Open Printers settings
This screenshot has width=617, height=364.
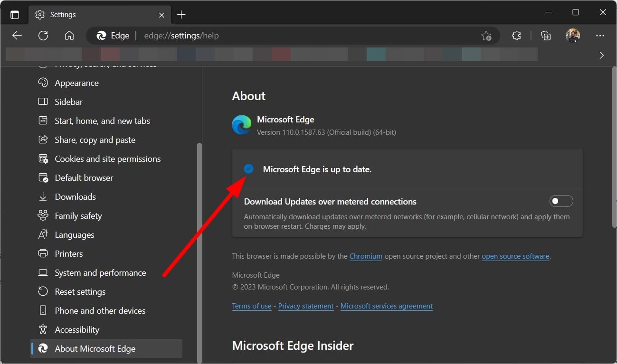tap(106, 254)
